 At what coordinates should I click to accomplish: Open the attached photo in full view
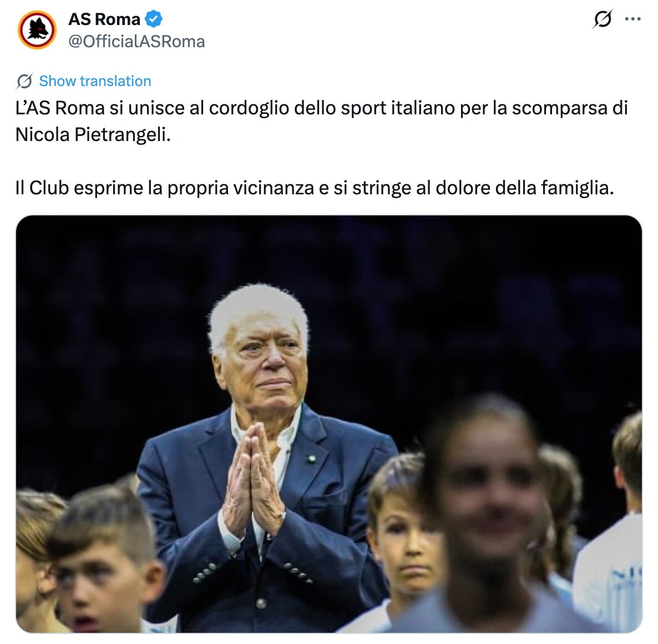pos(329,424)
